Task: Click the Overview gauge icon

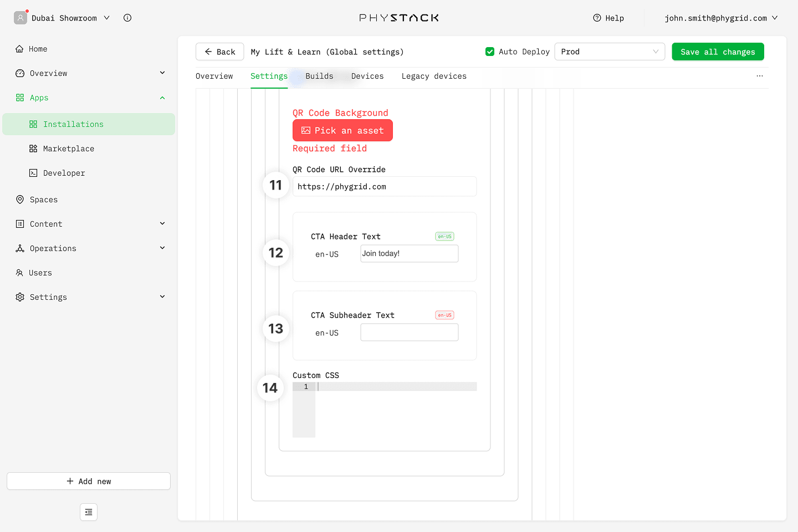Action: pyautogui.click(x=20, y=73)
